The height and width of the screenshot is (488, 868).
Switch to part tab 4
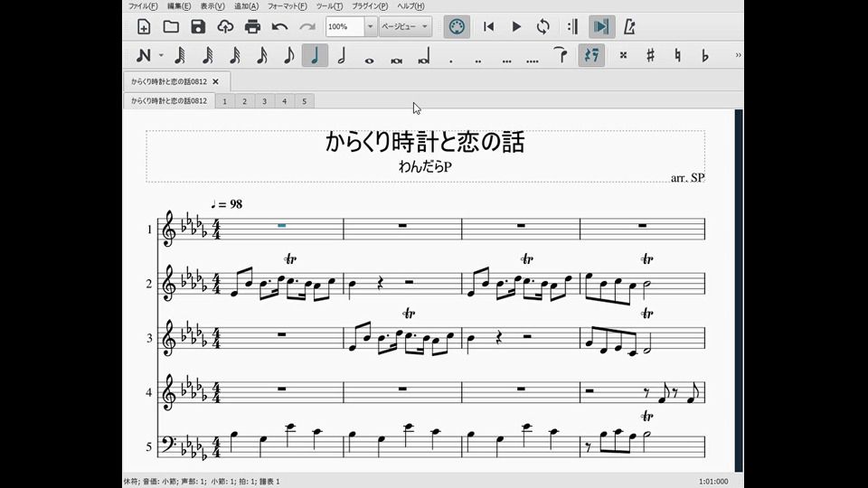(x=285, y=101)
